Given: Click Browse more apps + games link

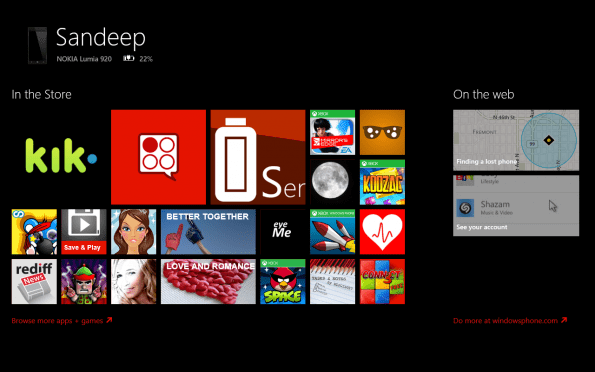Looking at the screenshot, I should pos(62,321).
